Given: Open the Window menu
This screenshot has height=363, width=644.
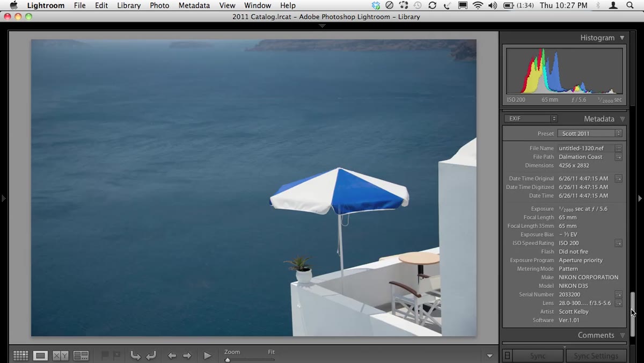Looking at the screenshot, I should [258, 5].
